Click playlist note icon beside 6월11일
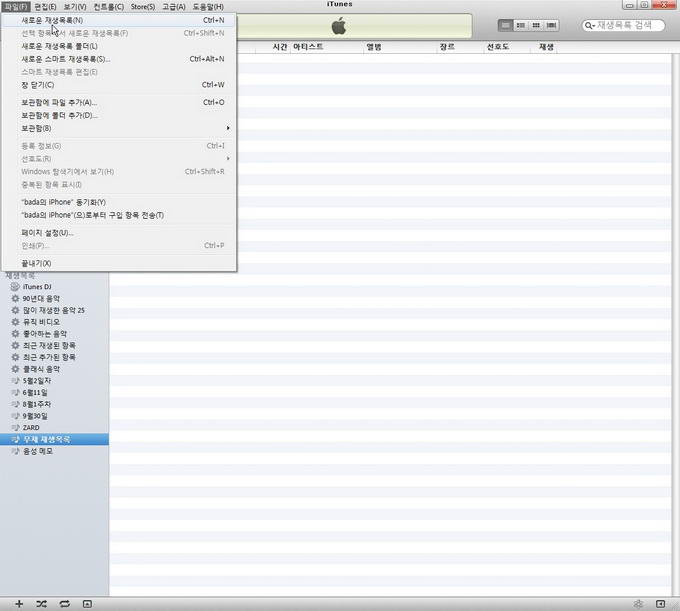The height and width of the screenshot is (611, 680). (x=15, y=392)
